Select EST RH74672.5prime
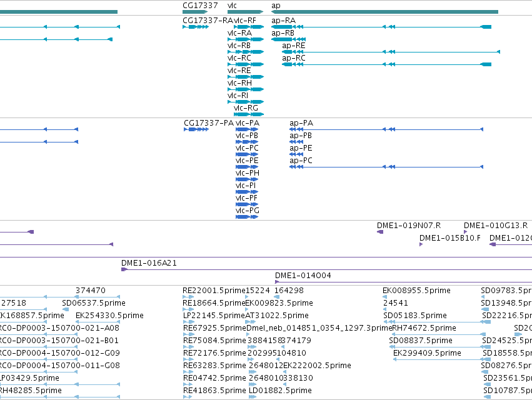 coord(424,328)
